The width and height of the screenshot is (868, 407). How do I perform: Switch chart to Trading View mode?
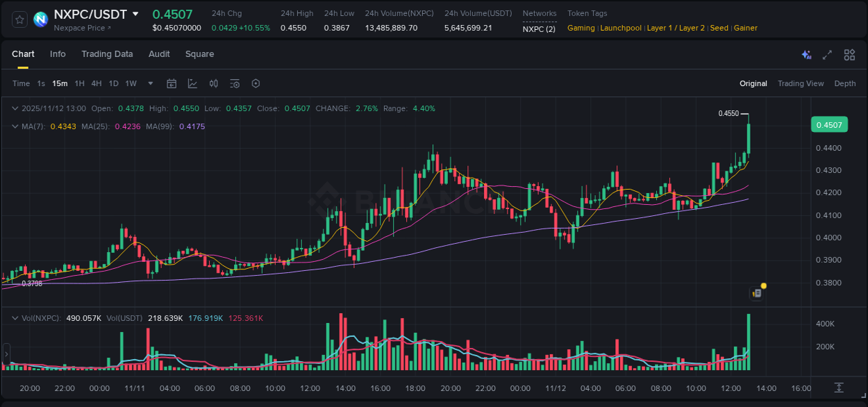[x=801, y=83]
